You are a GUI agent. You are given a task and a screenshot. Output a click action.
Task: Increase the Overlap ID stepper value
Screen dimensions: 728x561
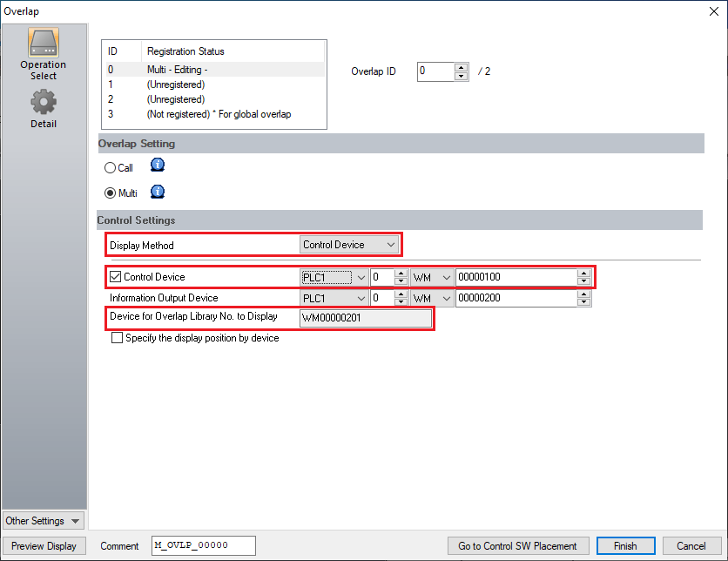click(462, 67)
